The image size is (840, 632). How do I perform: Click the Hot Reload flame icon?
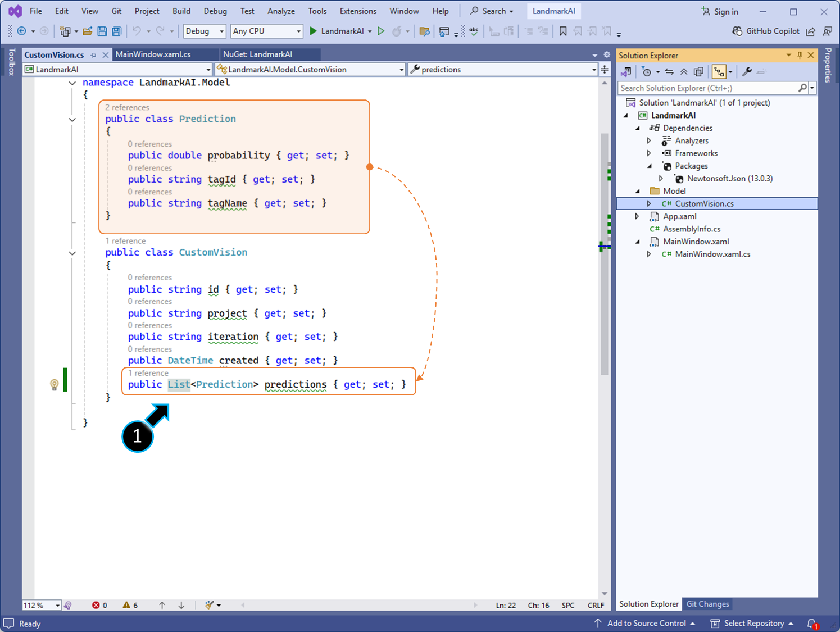pyautogui.click(x=397, y=31)
